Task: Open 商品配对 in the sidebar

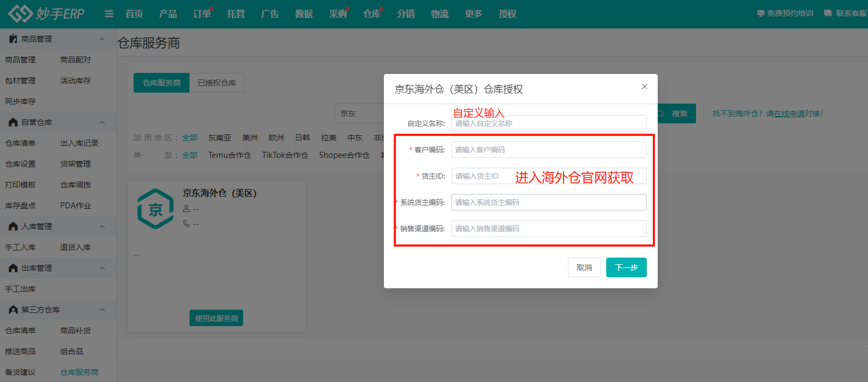Action: tap(76, 60)
